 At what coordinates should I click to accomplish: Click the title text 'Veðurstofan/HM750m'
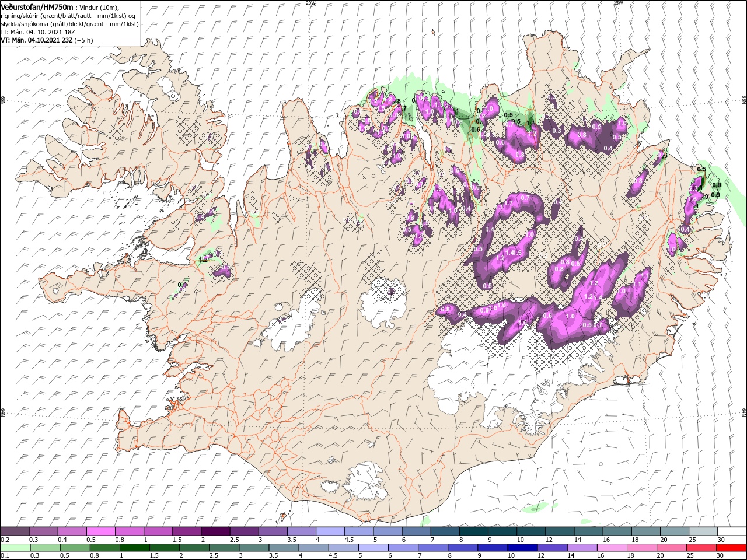click(x=37, y=7)
